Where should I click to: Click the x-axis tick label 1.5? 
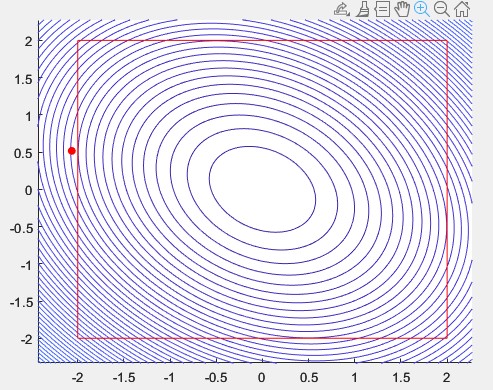401,378
